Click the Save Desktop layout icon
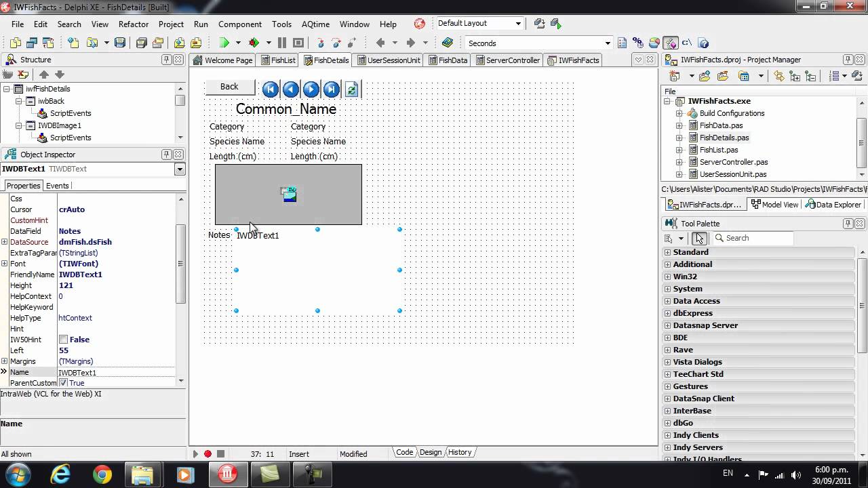Image resolution: width=868 pixels, height=488 pixels. (540, 23)
